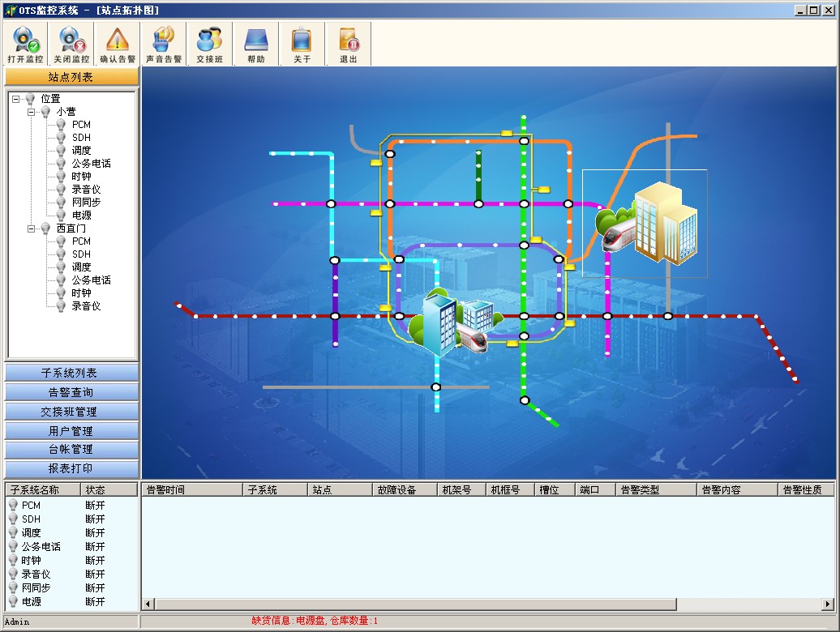Click the 告警时间 column header
The width and height of the screenshot is (840, 632).
(191, 490)
